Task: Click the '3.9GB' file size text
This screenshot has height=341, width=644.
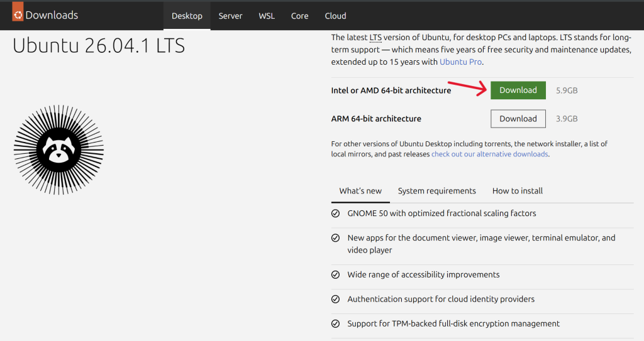Action: (567, 119)
